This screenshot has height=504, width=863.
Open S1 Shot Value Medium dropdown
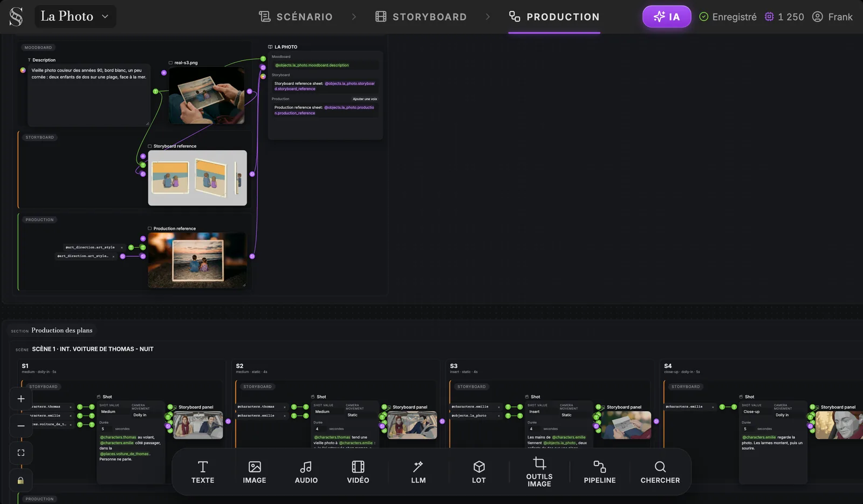tap(114, 411)
